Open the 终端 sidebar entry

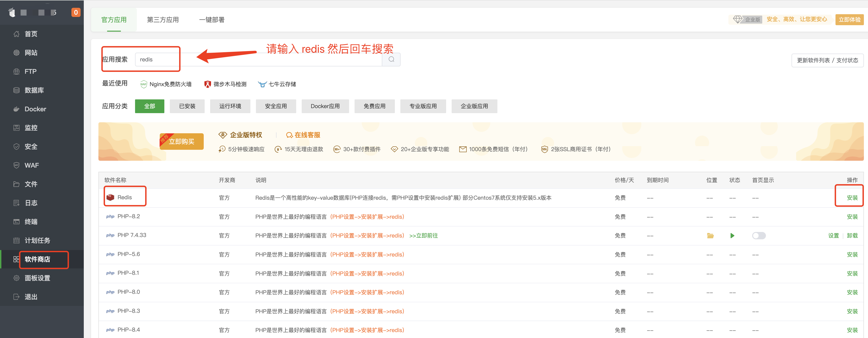[31, 221]
